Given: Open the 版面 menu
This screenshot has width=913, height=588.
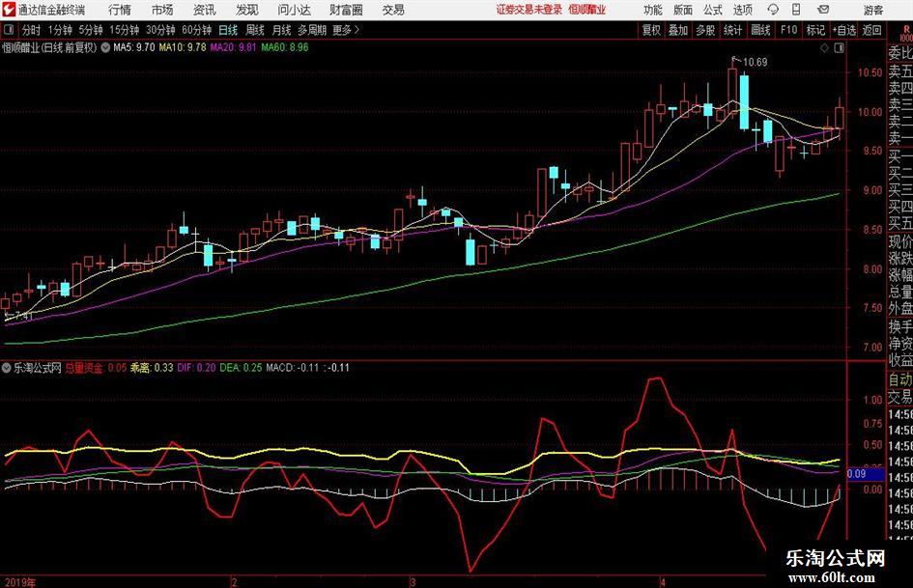Looking at the screenshot, I should 683,10.
